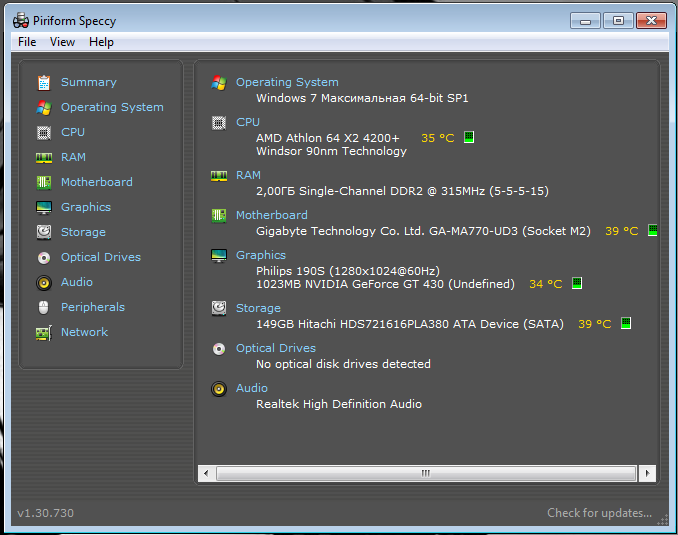Click Graphics heading in summary panel
Screen dimensions: 678x535
(x=261, y=255)
